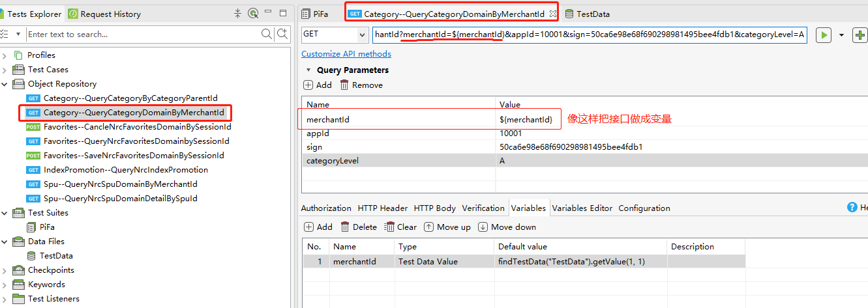The height and width of the screenshot is (308, 868).
Task: Select Spu--QueryNrcSpuDomainDetailBySpuId request
Action: point(120,199)
